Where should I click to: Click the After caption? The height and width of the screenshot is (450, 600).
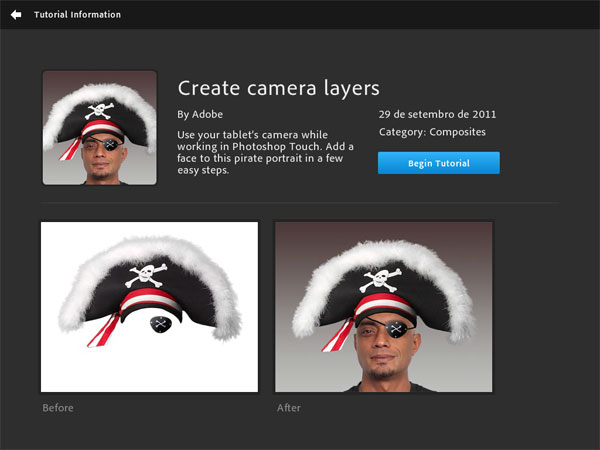click(289, 408)
